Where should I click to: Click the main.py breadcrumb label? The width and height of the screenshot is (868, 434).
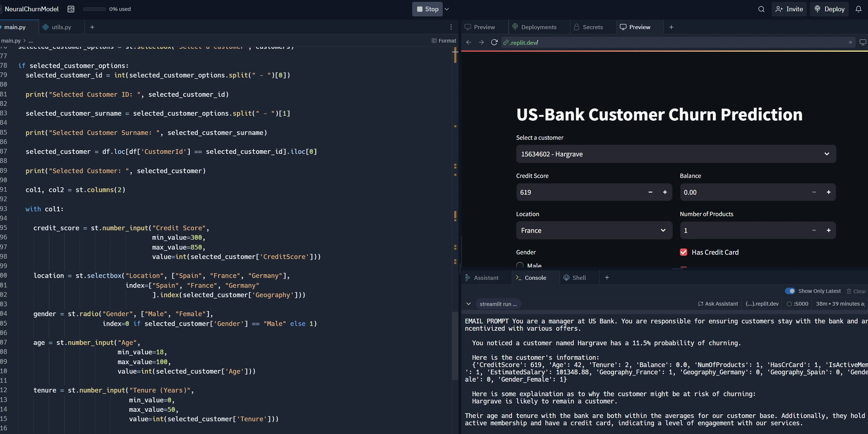(x=11, y=41)
